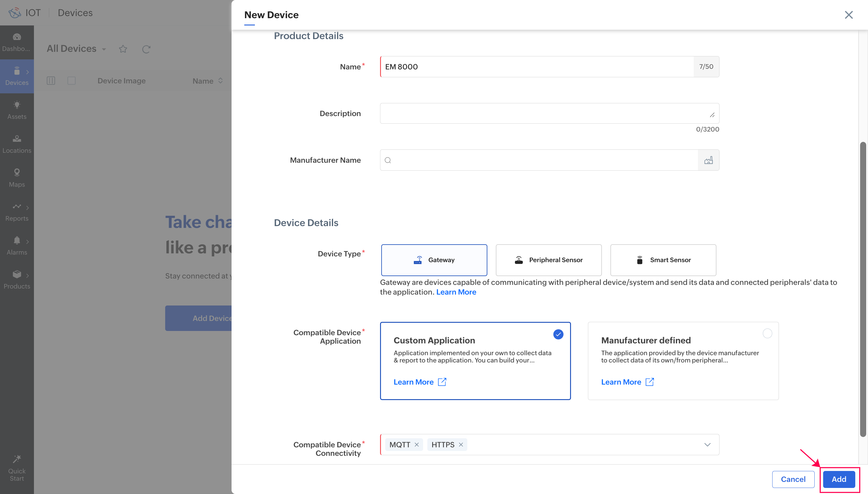Viewport: 868px width, 494px height.
Task: Remove the HTTPS connectivity tag
Action: 461,445
